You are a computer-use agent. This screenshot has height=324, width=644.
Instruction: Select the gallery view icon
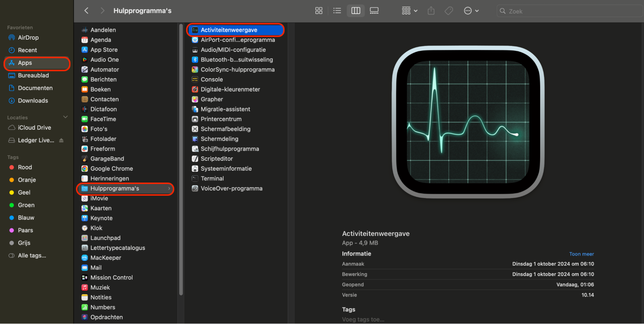tap(374, 11)
